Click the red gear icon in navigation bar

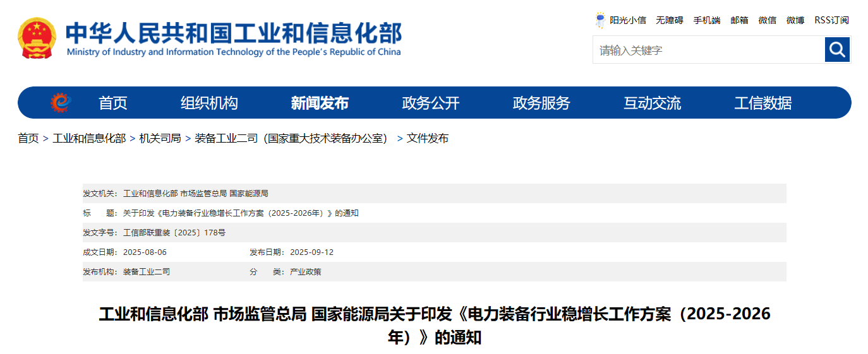(x=61, y=103)
